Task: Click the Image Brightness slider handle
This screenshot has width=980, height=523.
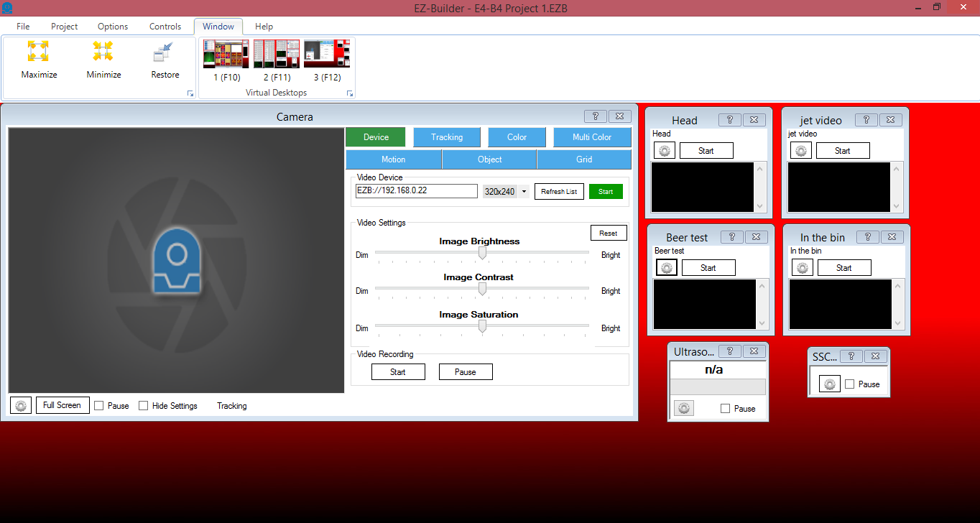Action: [482, 253]
